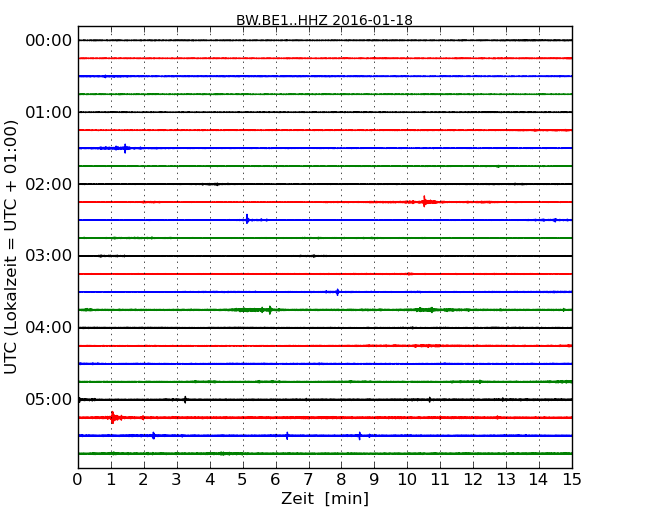Click x-axis tick label 10
650x520 pixels.
[407, 480]
